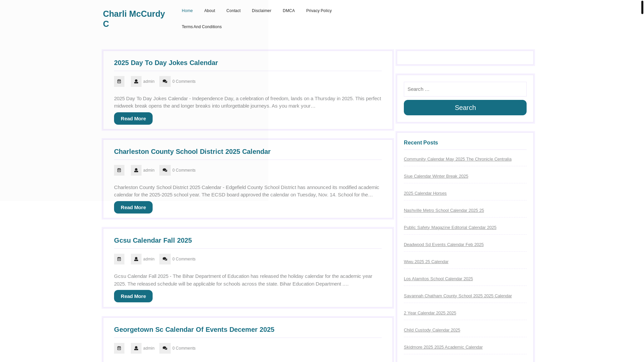
Task: Read More on Charleston County School District post
Action: (133, 207)
